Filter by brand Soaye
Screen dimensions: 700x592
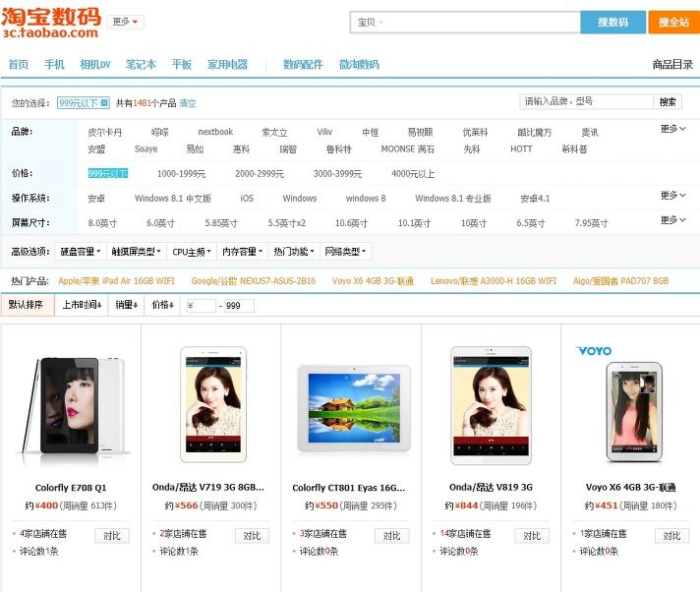146,148
